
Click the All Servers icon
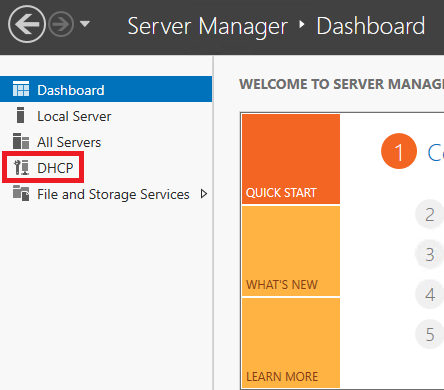(x=21, y=141)
